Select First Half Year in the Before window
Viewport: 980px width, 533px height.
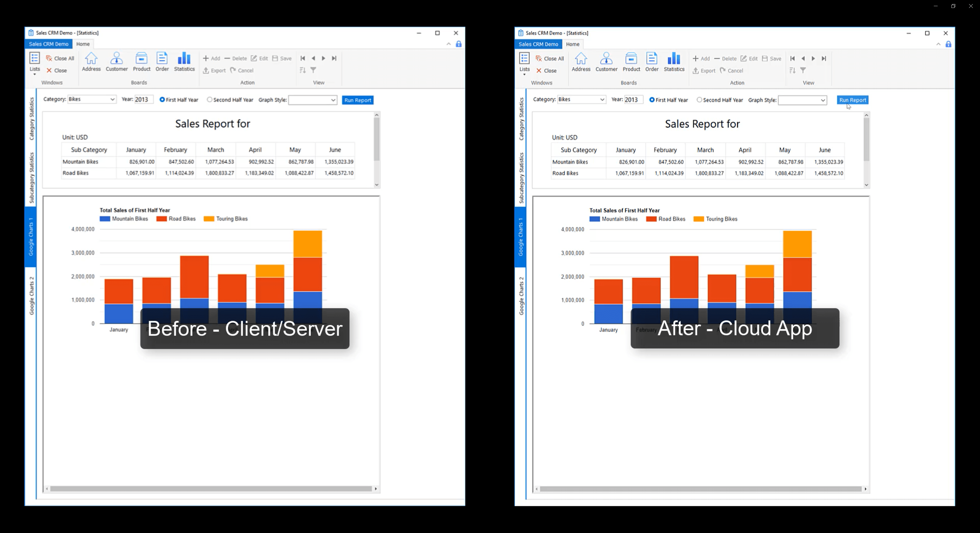(x=163, y=100)
